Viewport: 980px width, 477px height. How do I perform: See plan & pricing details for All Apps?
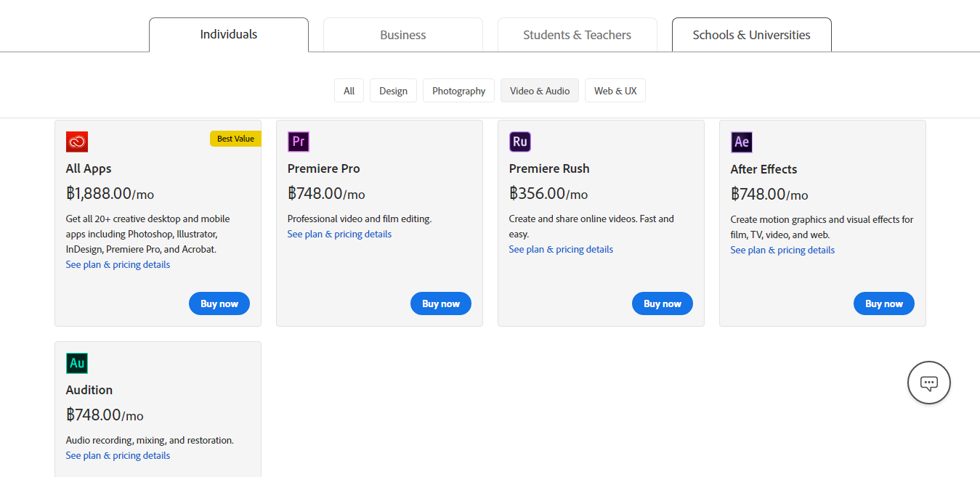click(118, 265)
